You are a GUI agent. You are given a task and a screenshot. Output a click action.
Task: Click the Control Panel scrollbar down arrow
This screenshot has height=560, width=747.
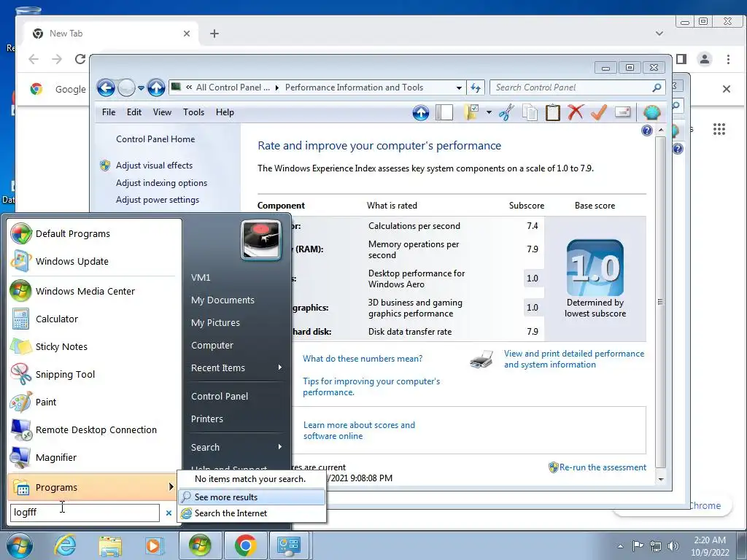tap(660, 480)
